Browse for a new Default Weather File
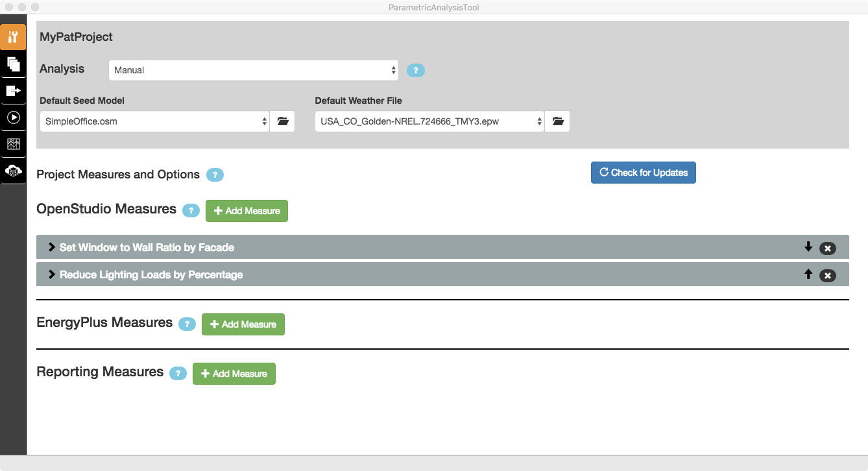This screenshot has width=868, height=471. coord(557,121)
